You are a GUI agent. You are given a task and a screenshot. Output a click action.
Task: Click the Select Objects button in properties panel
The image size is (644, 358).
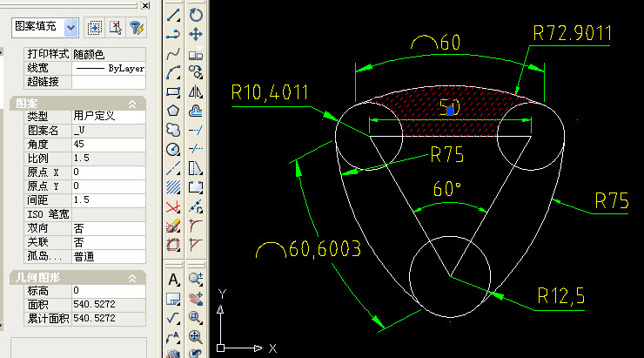pyautogui.click(x=116, y=28)
